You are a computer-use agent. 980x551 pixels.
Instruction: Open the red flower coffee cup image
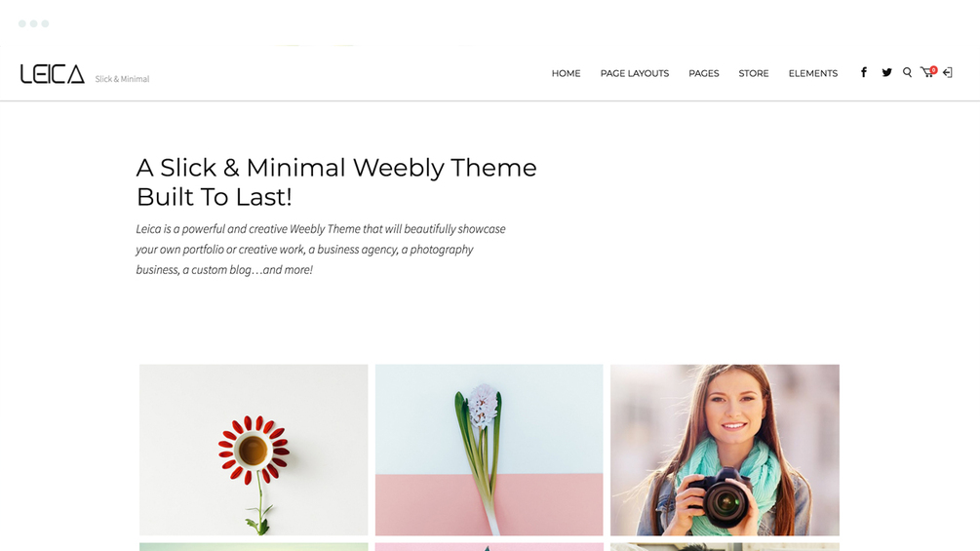254,450
